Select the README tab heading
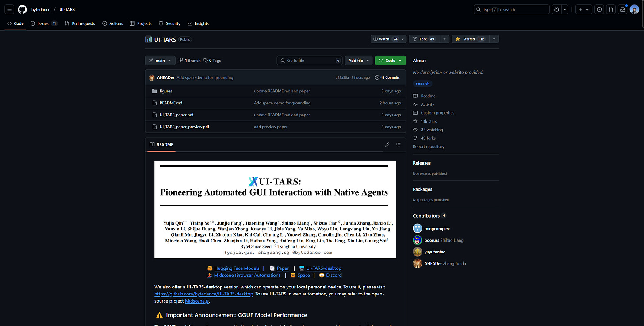This screenshot has height=326, width=644. point(161,145)
